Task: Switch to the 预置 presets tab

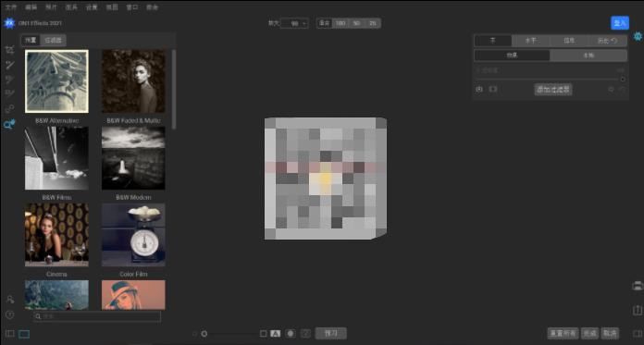Action: [31, 41]
